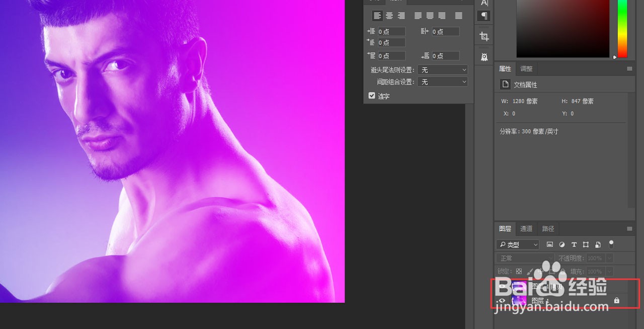Filter layers by shape layers
This screenshot has width=644, height=329.
point(586,244)
